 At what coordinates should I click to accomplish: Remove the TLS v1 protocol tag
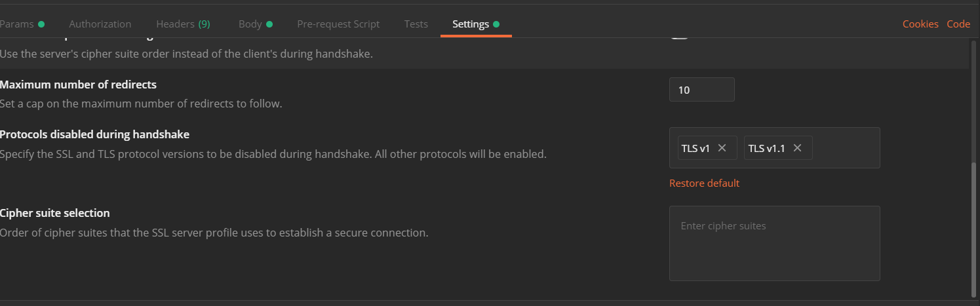(x=722, y=148)
